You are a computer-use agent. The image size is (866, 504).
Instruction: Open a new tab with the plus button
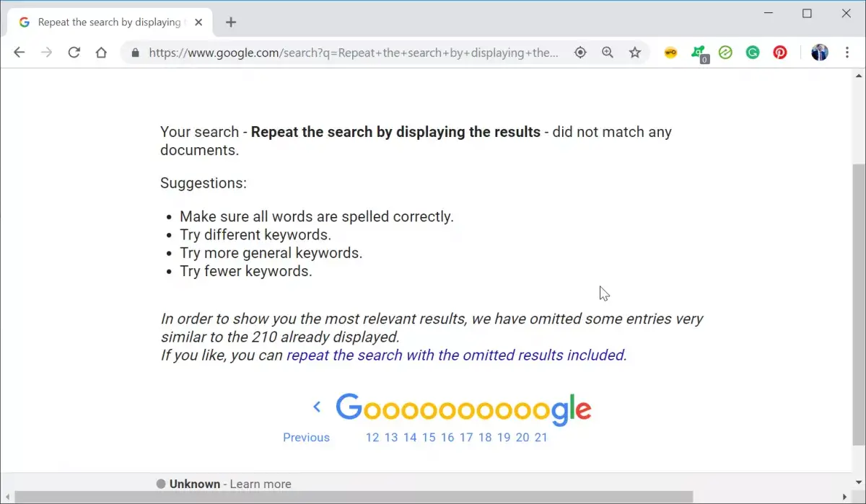tap(231, 22)
